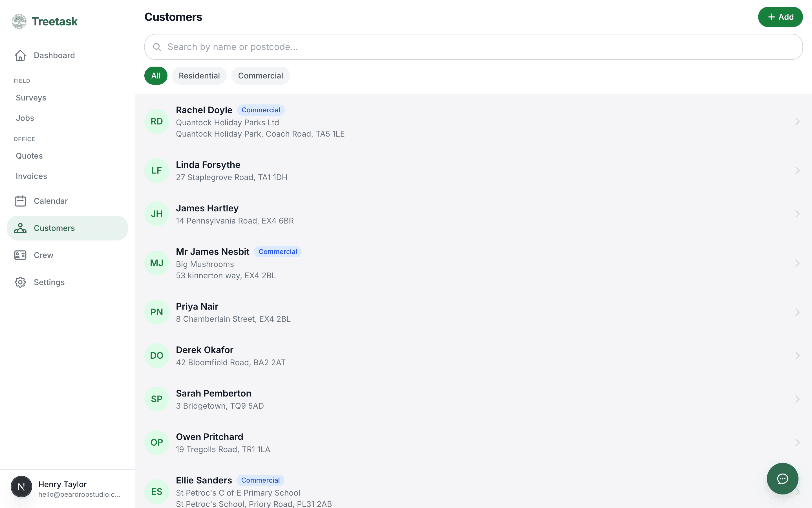Expand Rachel Doyle row chevron
This screenshot has width=812, height=508.
click(x=798, y=121)
